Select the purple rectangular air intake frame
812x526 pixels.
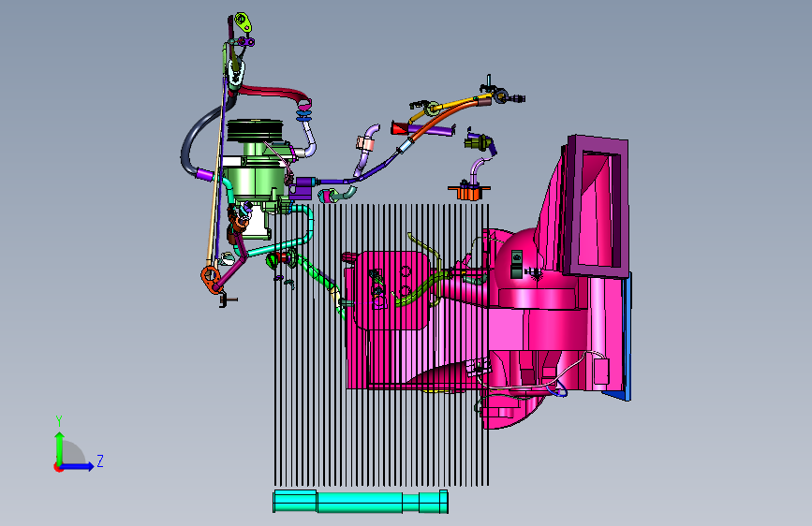(x=596, y=207)
